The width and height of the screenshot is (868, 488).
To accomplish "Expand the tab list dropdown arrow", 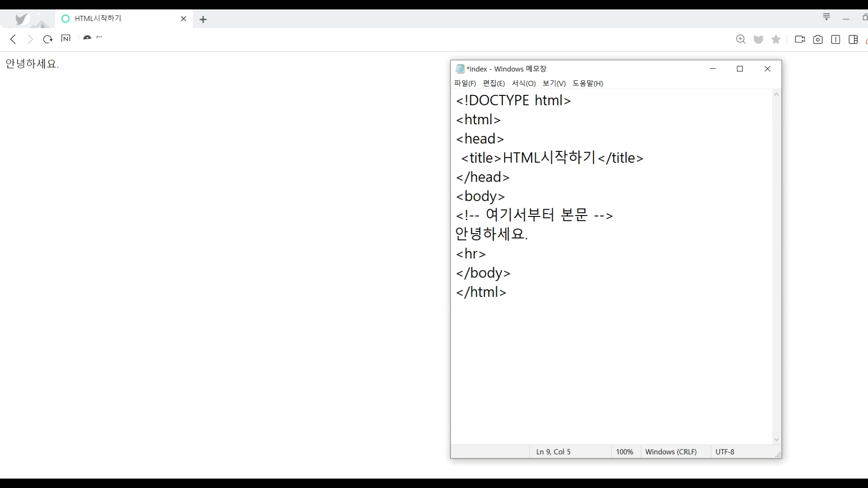I will tap(826, 17).
